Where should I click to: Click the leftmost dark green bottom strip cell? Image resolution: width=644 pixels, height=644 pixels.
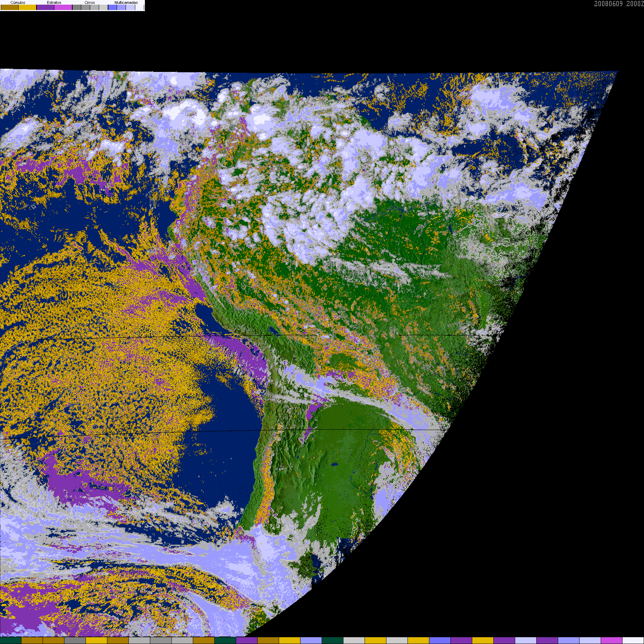(11, 640)
